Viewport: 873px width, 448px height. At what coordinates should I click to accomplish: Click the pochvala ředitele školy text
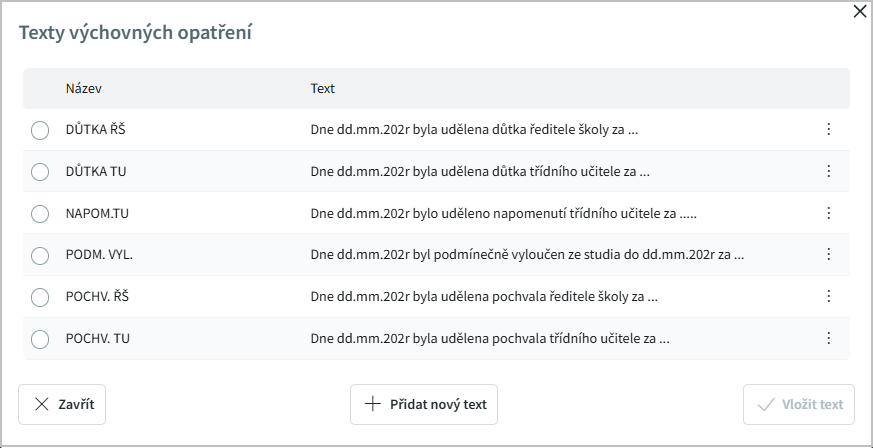point(483,296)
